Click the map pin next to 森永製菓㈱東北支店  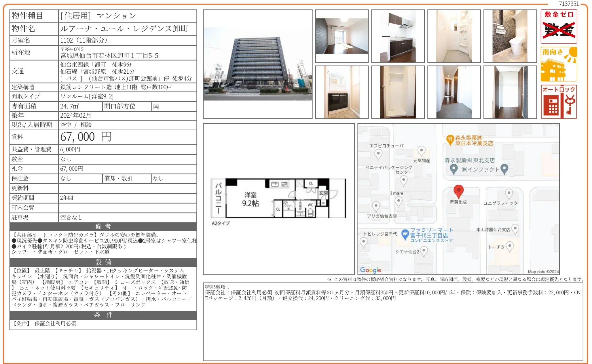pyautogui.click(x=454, y=169)
